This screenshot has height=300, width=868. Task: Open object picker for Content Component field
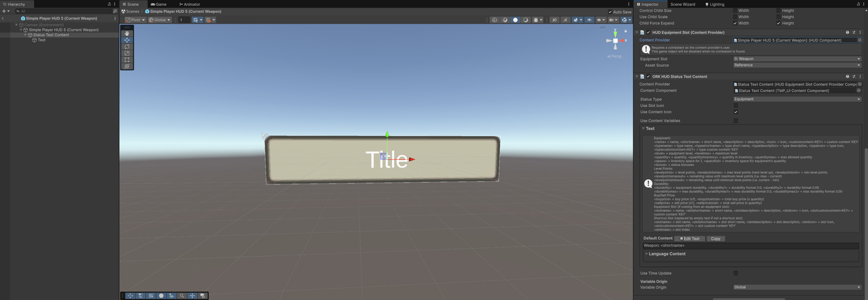859,90
